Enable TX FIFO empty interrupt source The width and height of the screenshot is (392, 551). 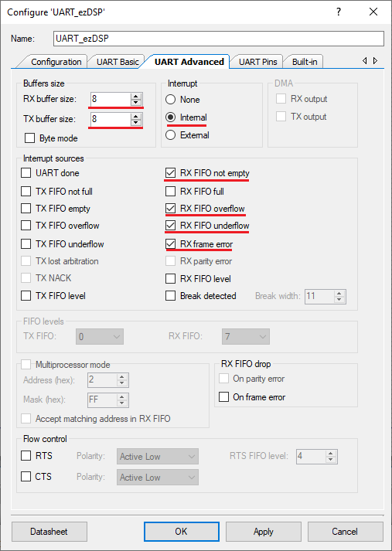tap(26, 209)
